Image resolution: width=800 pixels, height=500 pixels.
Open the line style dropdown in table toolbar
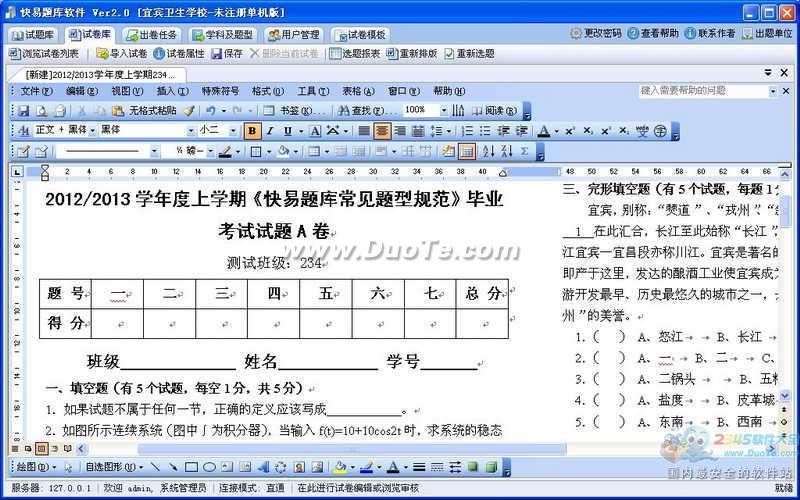(x=154, y=151)
